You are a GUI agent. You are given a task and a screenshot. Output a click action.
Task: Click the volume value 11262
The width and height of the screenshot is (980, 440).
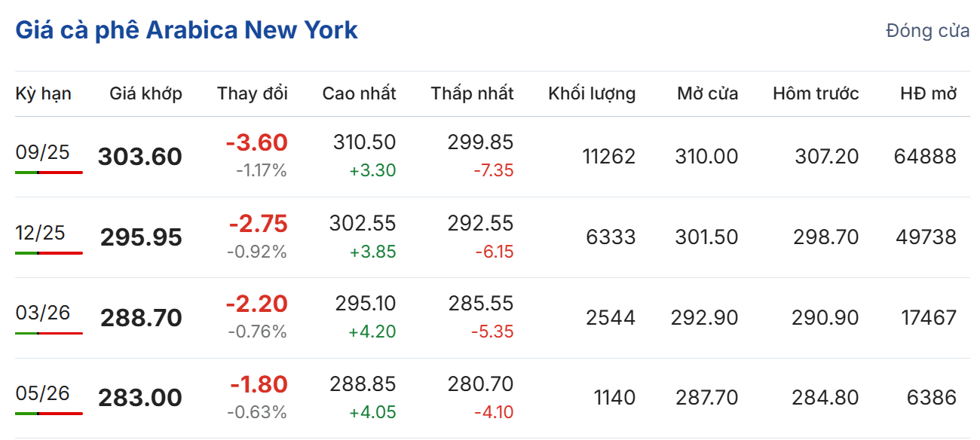coord(608,157)
